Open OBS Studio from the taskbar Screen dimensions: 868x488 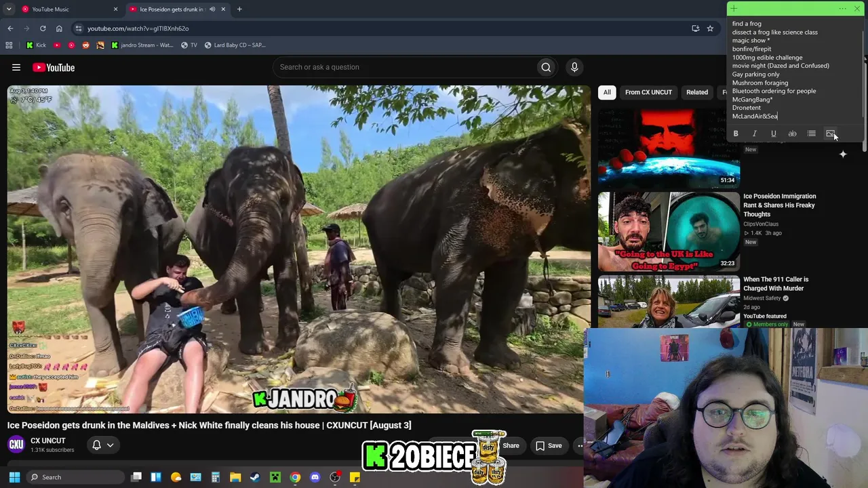point(334,477)
